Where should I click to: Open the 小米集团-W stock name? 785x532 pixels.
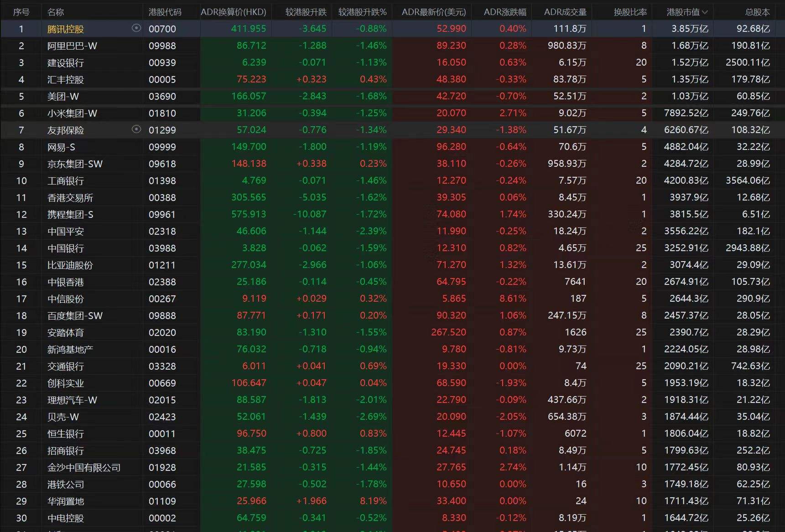pyautogui.click(x=72, y=114)
